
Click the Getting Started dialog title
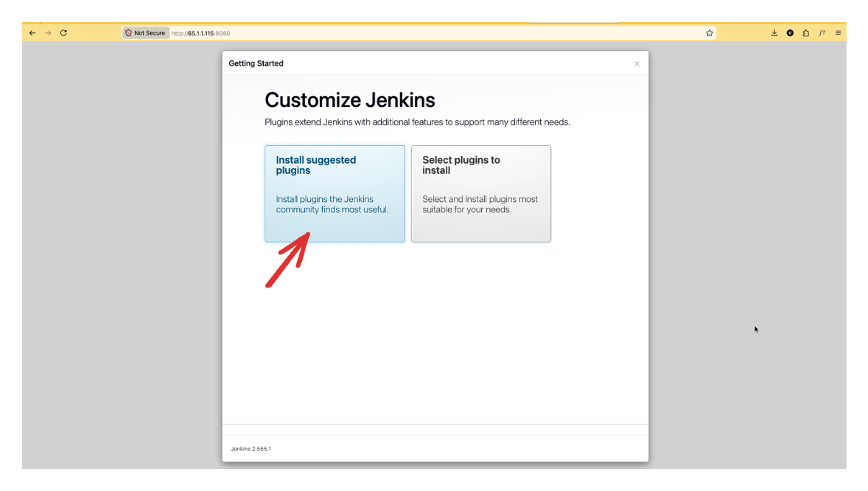pos(256,63)
